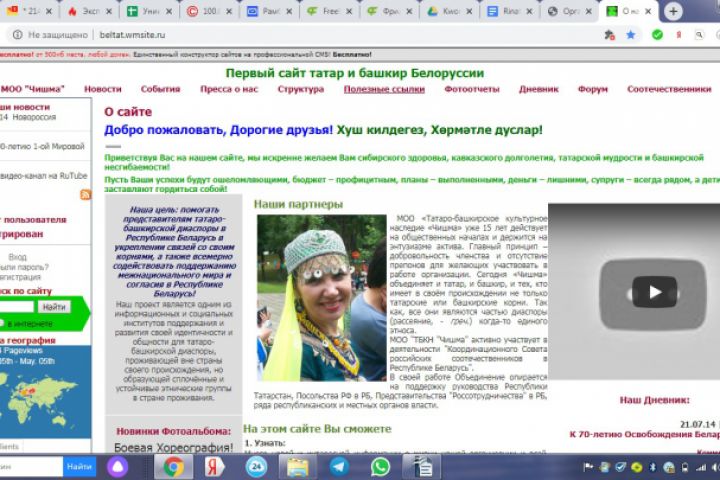
Task: Open the Фотоотчеты menu item
Action: (472, 89)
